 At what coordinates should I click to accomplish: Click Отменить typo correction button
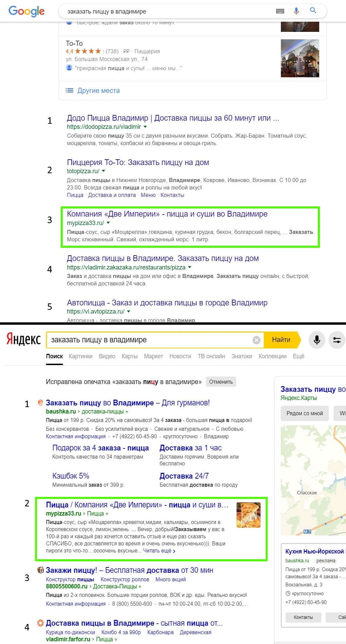(221, 382)
